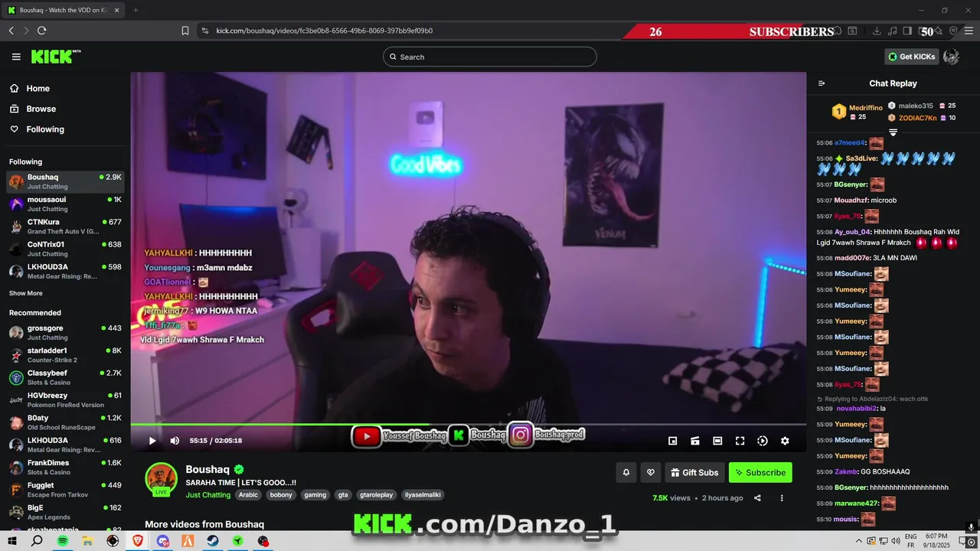Click the notification bell for Boushaq
This screenshot has width=980, height=551.
[626, 472]
